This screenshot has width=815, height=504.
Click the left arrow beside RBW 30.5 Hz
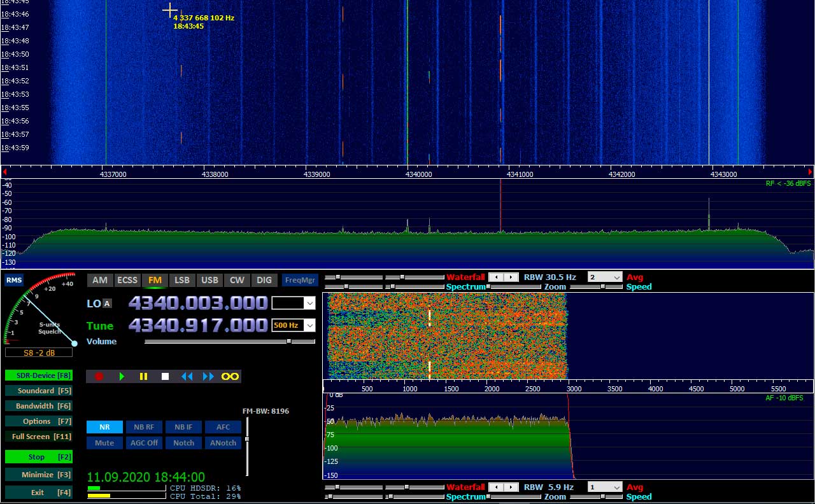496,277
